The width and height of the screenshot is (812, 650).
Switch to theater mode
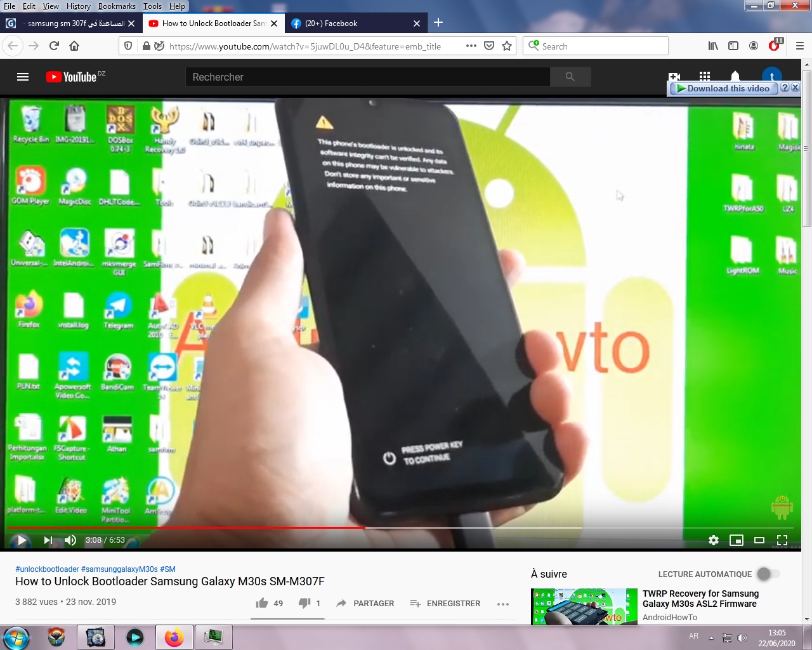(759, 540)
